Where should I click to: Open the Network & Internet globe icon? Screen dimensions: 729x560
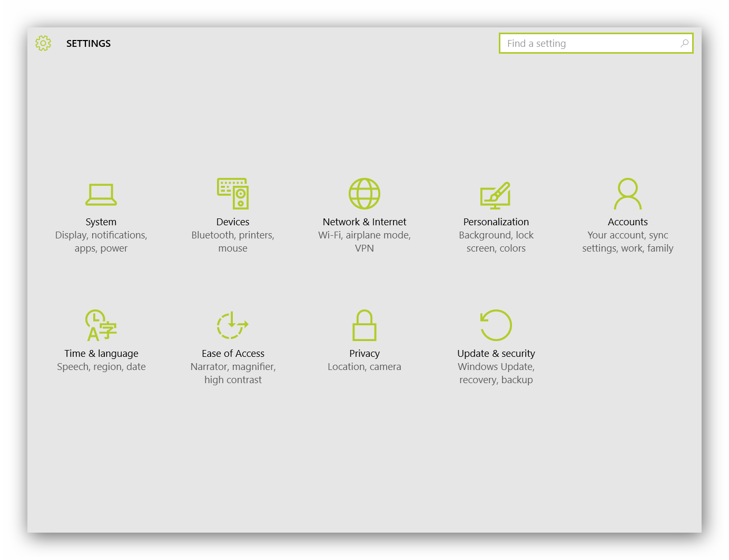point(364,194)
